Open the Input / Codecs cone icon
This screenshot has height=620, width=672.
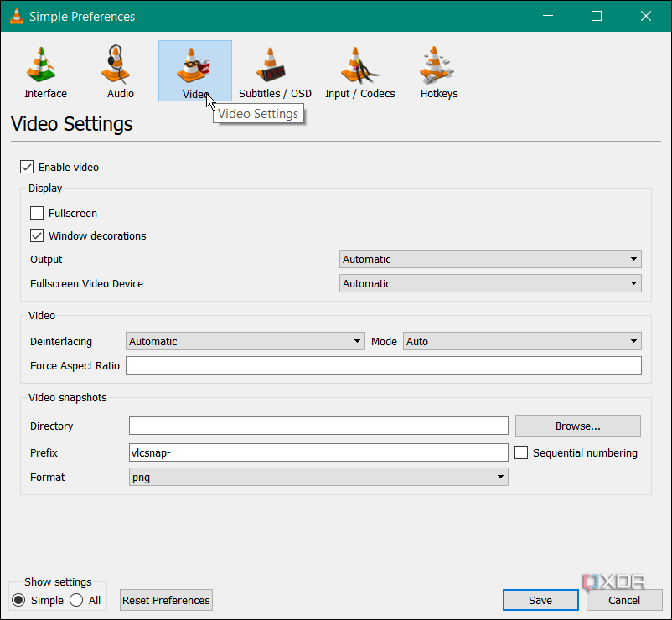click(x=359, y=65)
